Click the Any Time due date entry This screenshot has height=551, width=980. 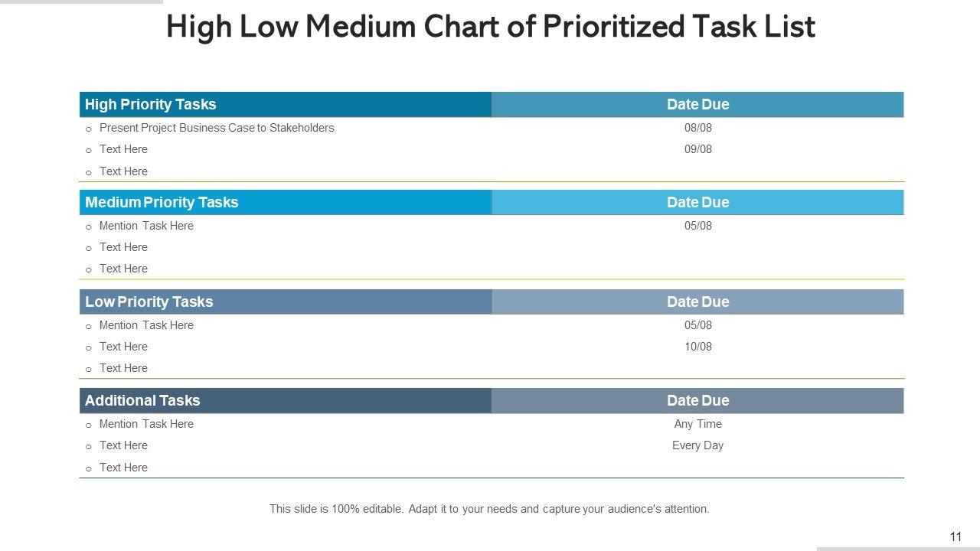697,424
